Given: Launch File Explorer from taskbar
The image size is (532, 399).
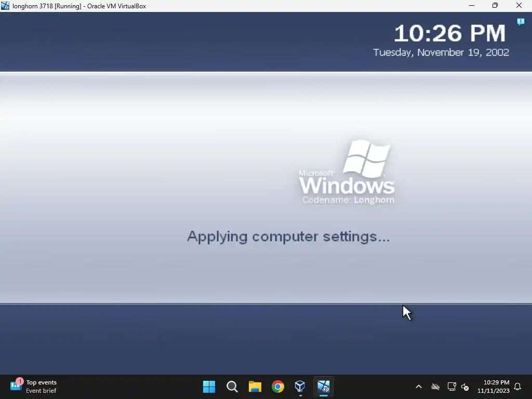Looking at the screenshot, I should [255, 387].
